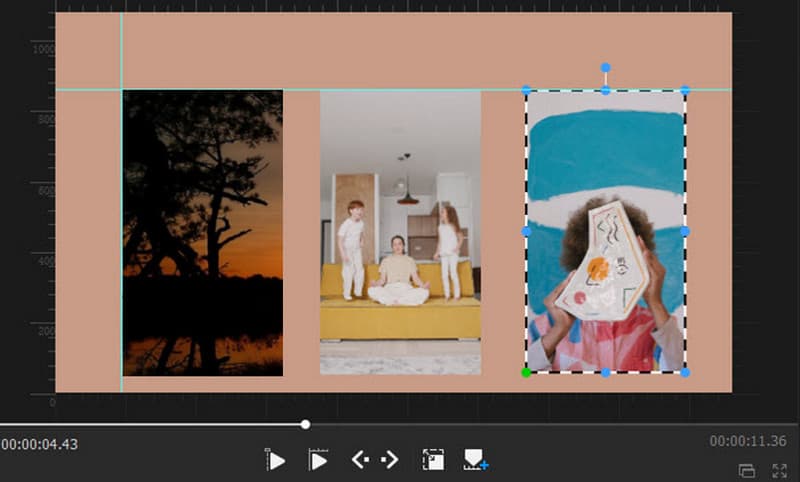Add a marker with the plus marker icon

[476, 460]
